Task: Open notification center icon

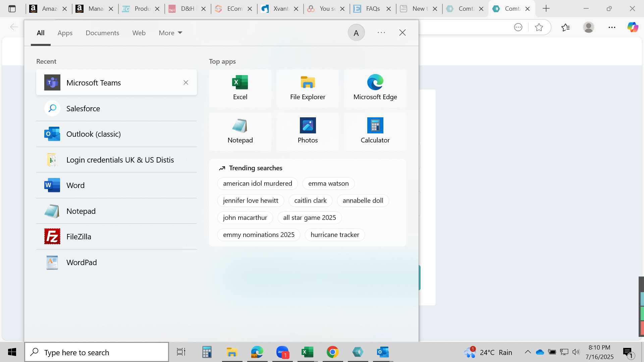Action: coord(629,353)
